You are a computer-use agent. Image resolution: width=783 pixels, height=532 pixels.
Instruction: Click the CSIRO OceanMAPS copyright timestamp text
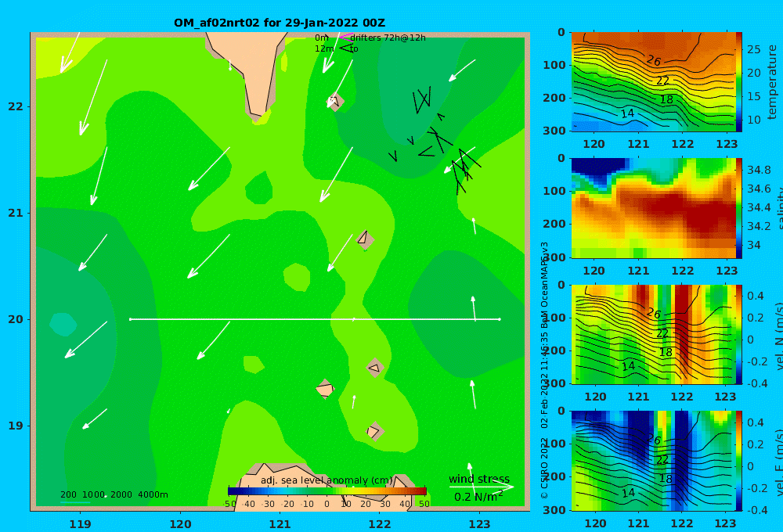tap(544, 370)
